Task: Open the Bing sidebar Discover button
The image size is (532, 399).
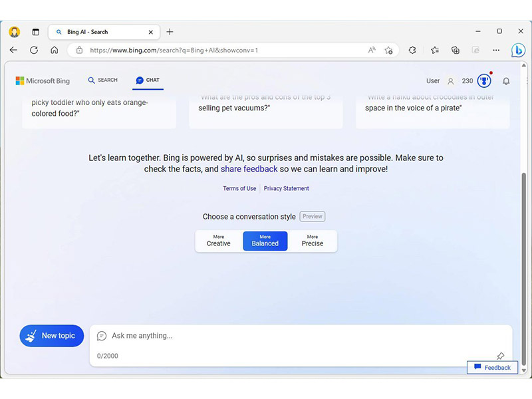Action: tap(518, 51)
